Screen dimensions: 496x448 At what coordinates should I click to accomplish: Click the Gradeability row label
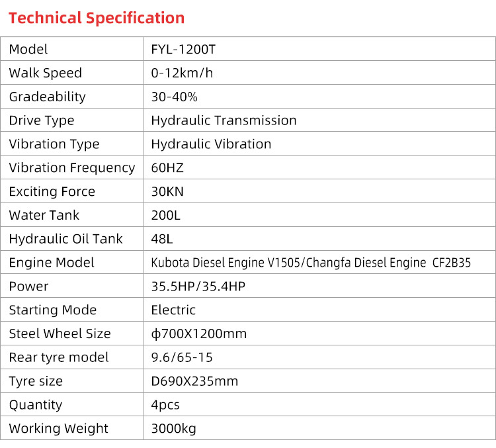[x=48, y=97]
